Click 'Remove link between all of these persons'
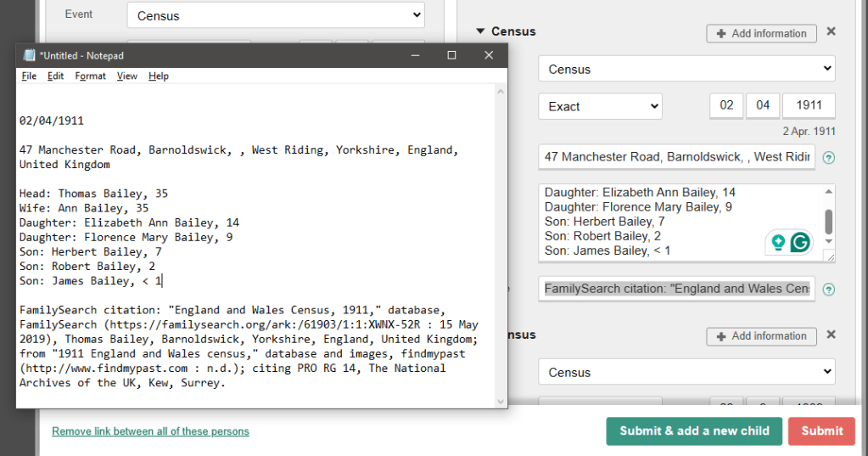The image size is (868, 456). (x=150, y=431)
